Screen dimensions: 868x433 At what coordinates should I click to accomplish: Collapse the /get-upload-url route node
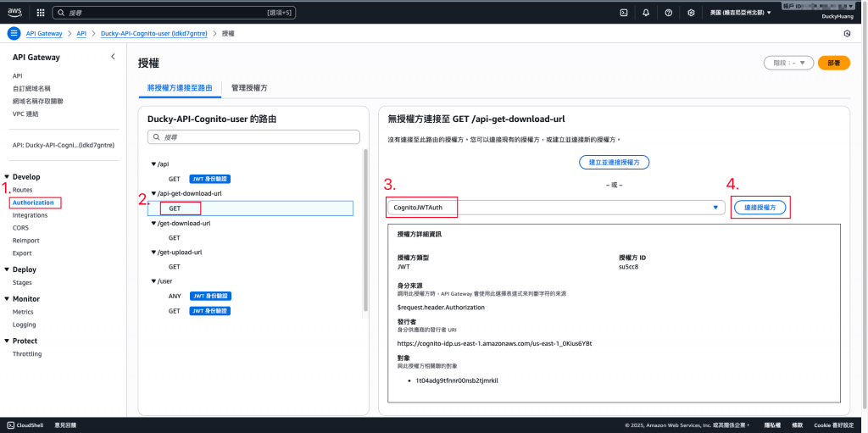coord(153,252)
